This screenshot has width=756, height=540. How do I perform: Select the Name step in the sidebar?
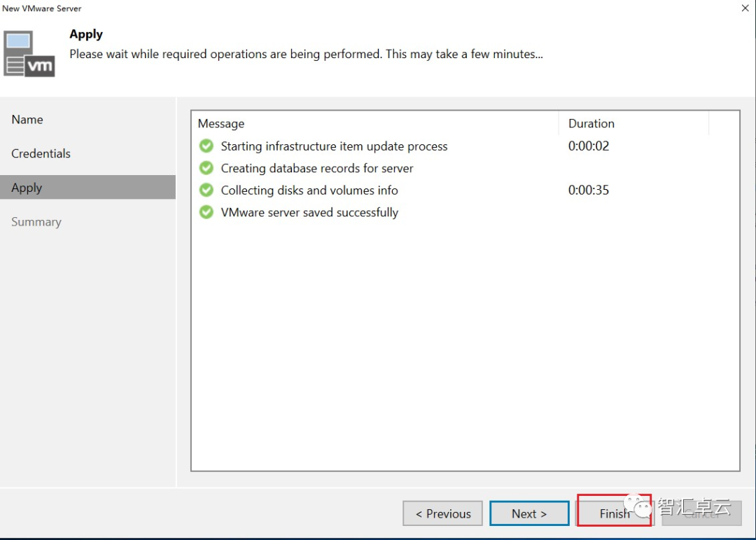tap(27, 119)
